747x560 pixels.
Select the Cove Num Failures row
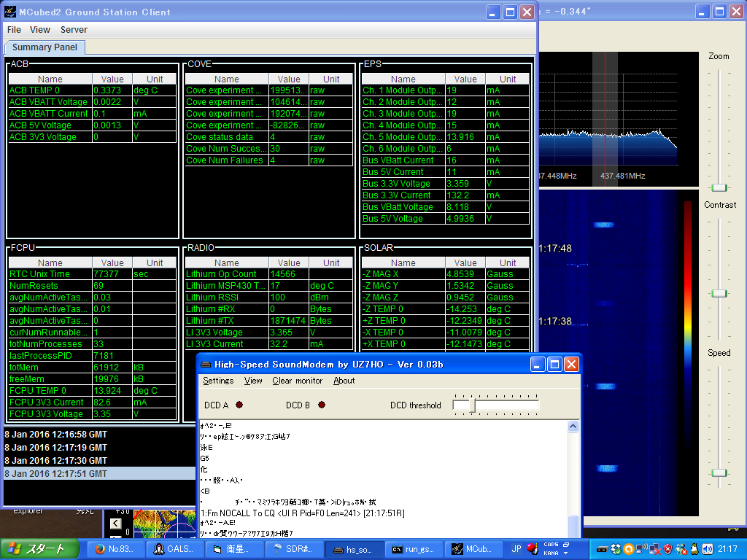269,160
